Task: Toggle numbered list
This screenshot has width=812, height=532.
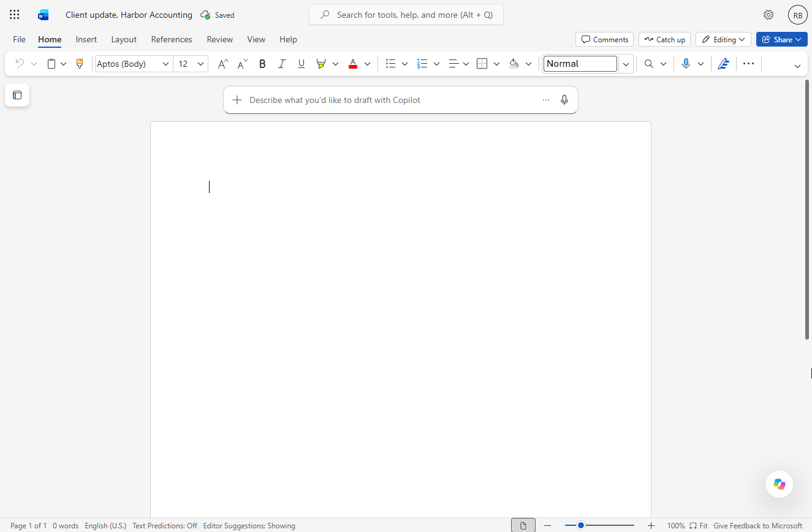Action: pyautogui.click(x=422, y=64)
